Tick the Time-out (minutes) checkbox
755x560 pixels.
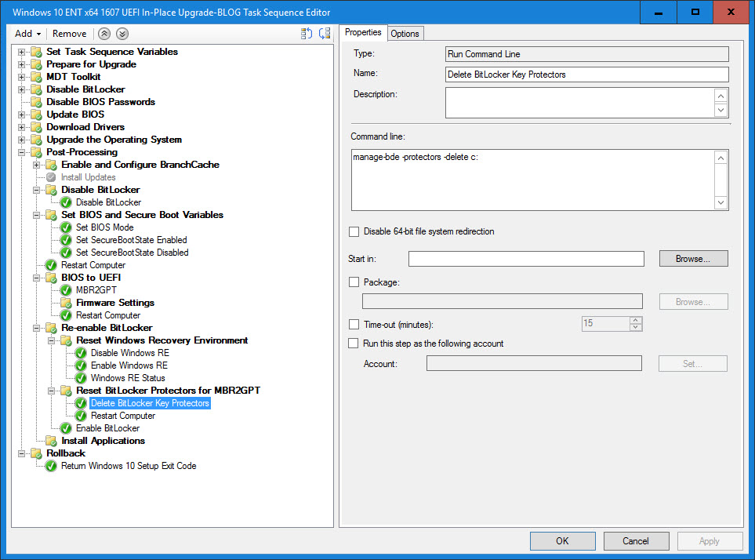click(x=354, y=324)
